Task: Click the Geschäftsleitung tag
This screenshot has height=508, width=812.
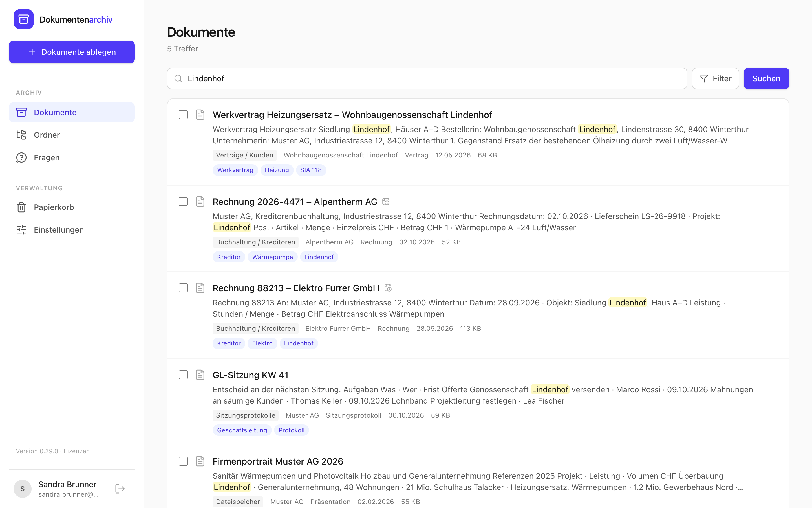Action: [242, 430]
